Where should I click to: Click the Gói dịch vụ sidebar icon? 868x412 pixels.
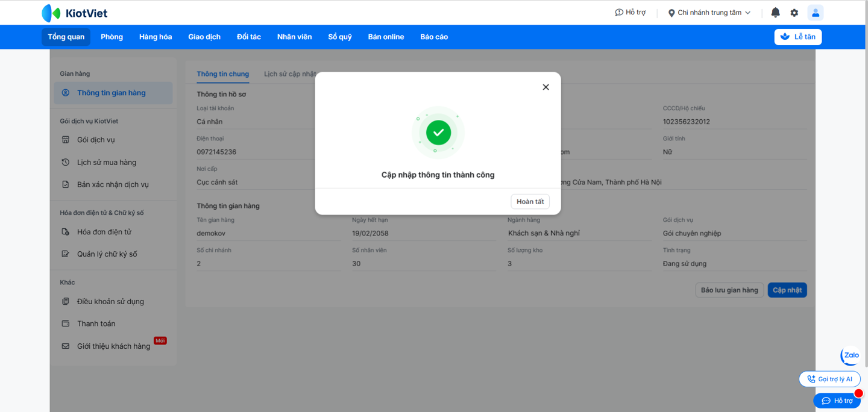66,140
